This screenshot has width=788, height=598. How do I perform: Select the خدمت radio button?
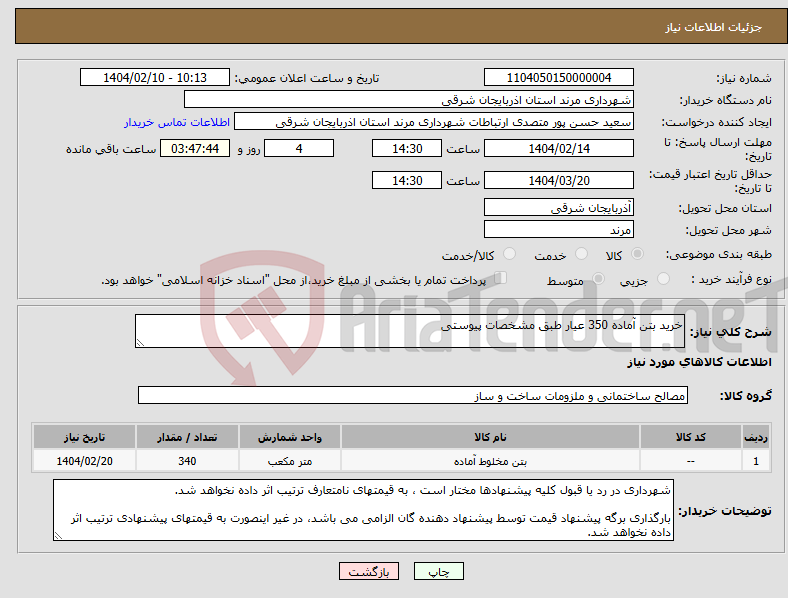pos(581,254)
